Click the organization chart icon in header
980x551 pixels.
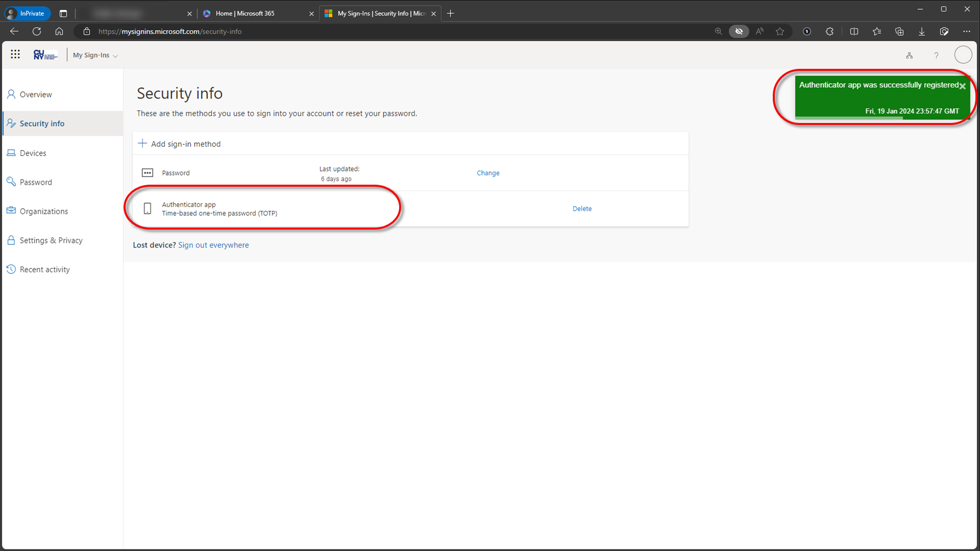(x=909, y=55)
